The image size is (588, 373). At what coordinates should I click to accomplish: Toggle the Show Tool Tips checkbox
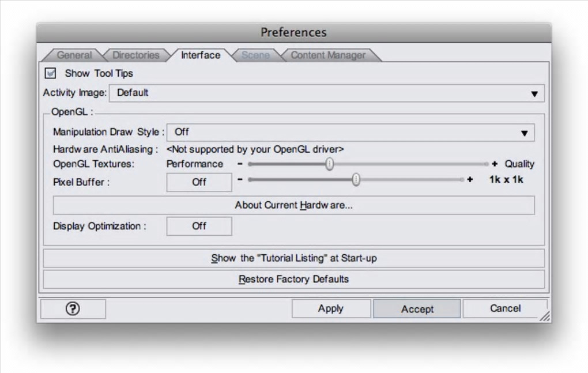[51, 73]
